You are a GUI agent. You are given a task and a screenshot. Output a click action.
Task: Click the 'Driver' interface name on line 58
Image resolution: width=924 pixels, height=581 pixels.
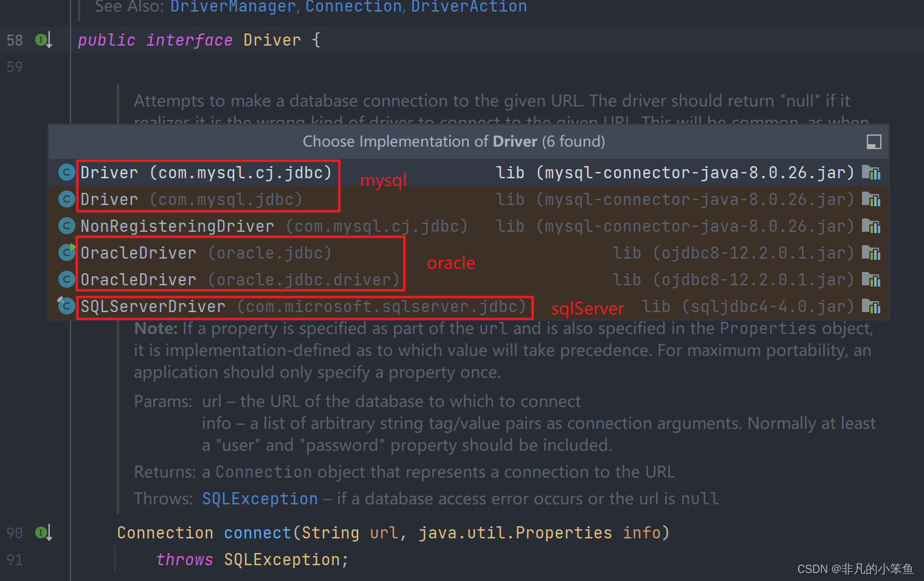coord(272,40)
